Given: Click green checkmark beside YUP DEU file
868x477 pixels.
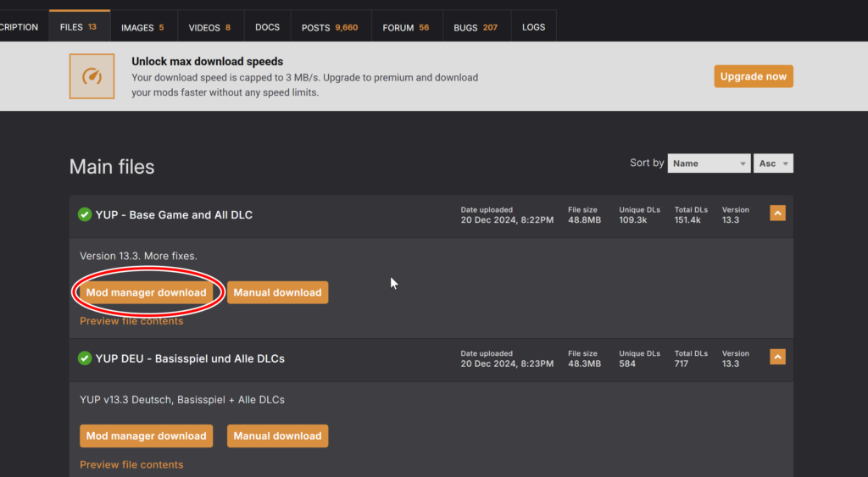Looking at the screenshot, I should [x=85, y=358].
